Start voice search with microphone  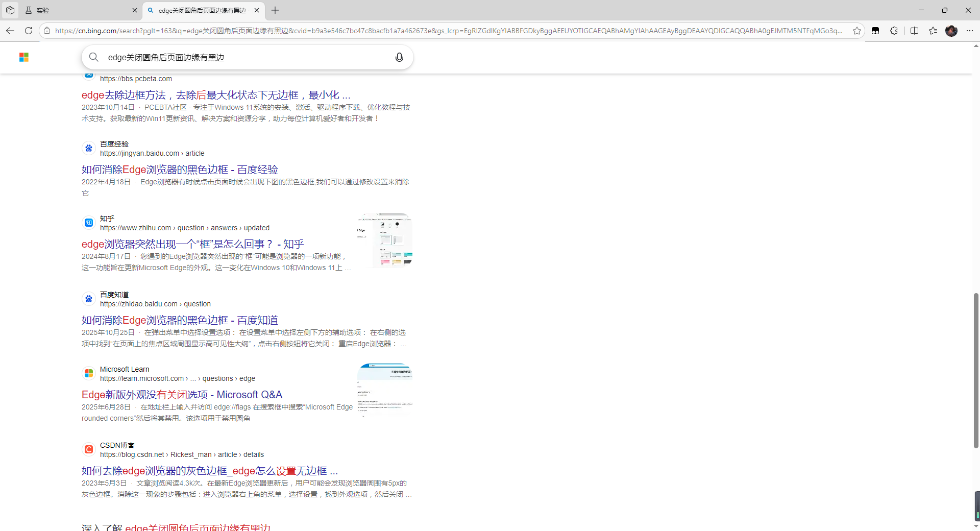point(399,57)
